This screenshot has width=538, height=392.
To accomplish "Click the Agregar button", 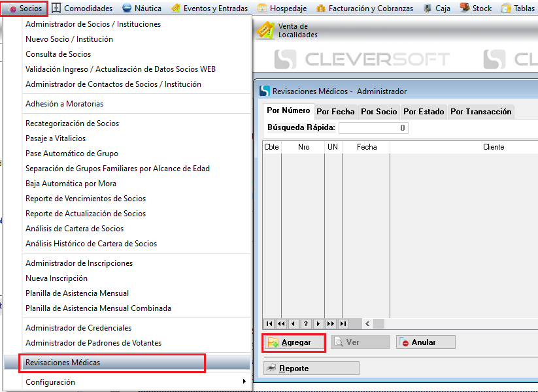I will pyautogui.click(x=294, y=342).
